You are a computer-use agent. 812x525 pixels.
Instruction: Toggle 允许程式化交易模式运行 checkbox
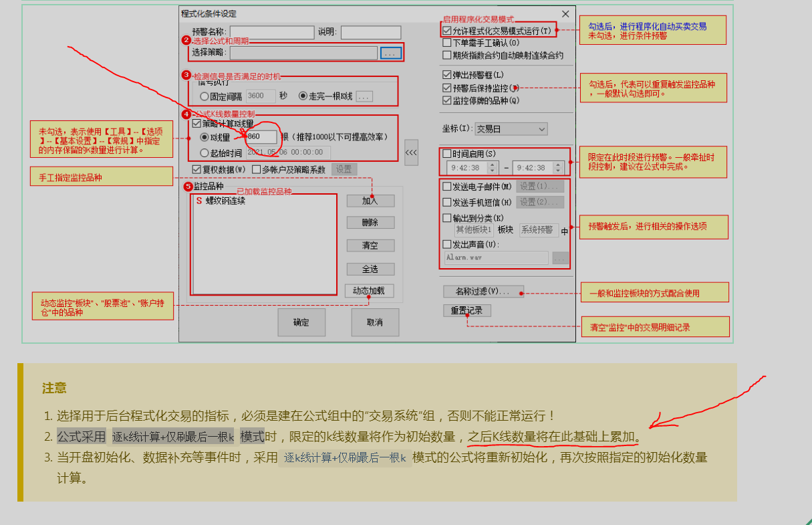pos(447,31)
